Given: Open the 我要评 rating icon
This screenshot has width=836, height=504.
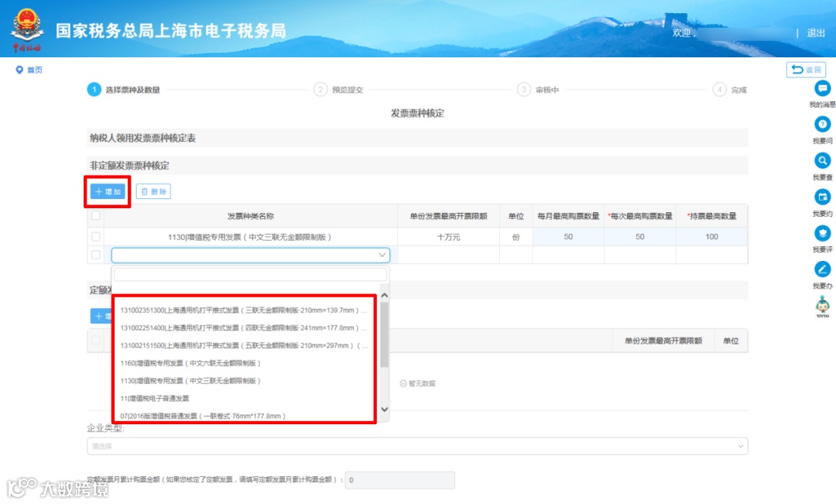Looking at the screenshot, I should (x=822, y=233).
